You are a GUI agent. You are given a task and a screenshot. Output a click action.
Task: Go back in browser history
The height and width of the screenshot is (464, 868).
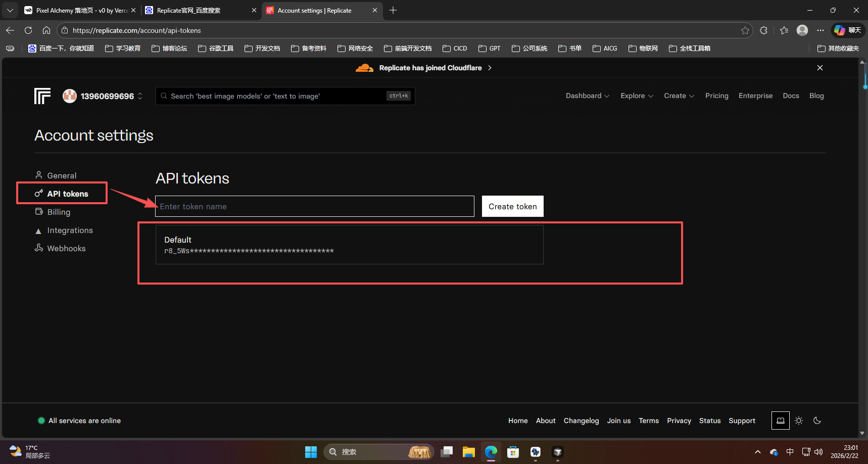coord(10,30)
